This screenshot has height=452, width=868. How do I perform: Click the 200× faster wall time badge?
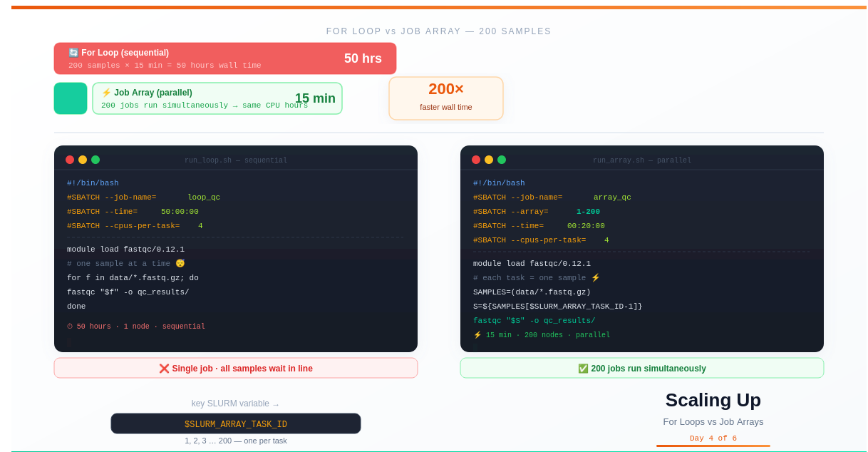445,98
